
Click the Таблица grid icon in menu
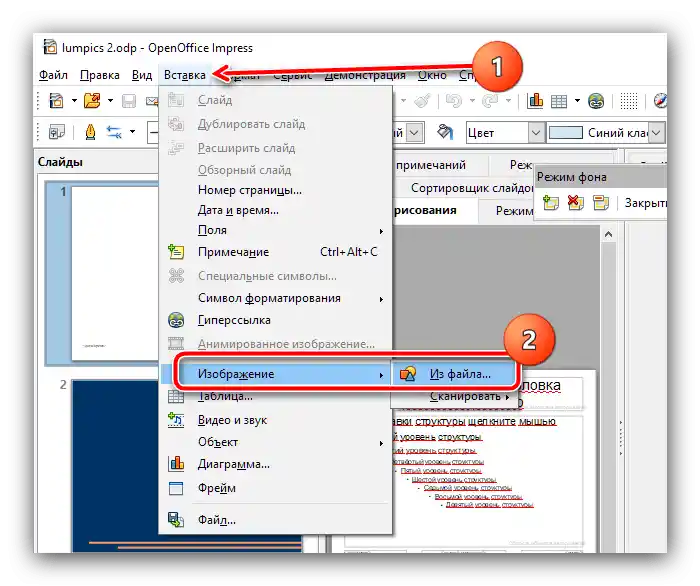(176, 396)
